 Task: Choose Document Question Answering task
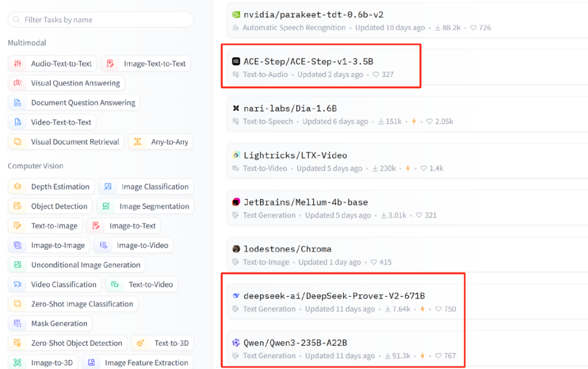(x=74, y=103)
